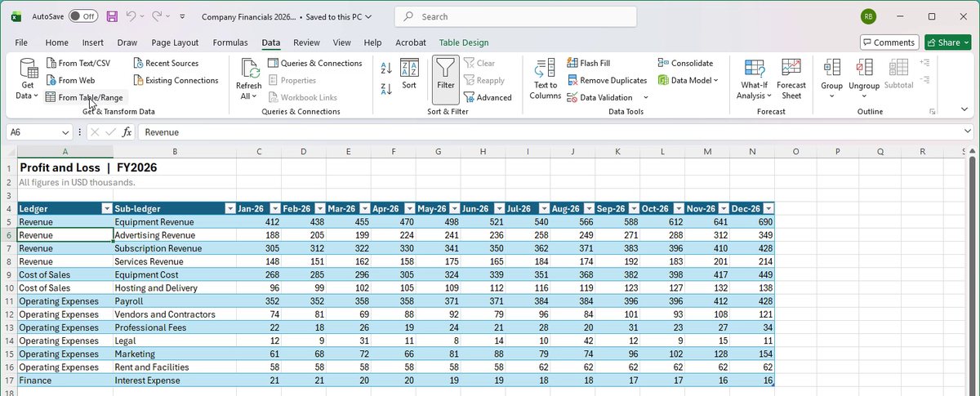Sort Z to A descending
The image size is (980, 396).
tap(386, 89)
